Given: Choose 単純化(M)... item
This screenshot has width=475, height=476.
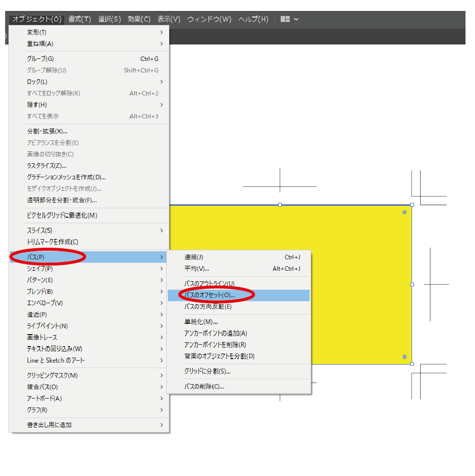Looking at the screenshot, I should (239, 322).
